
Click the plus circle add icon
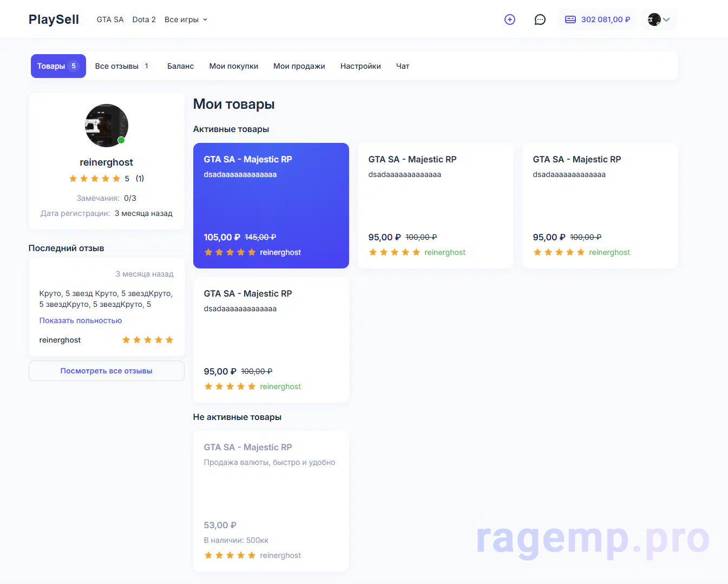pyautogui.click(x=509, y=19)
